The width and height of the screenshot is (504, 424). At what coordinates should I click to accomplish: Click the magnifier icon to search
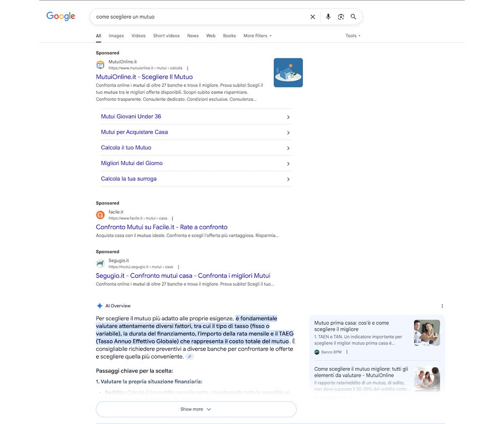(353, 16)
